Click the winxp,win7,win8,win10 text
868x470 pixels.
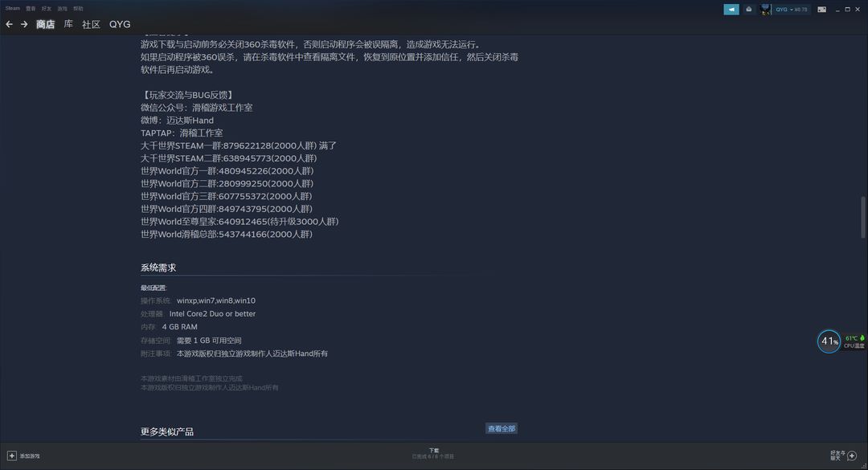pyautogui.click(x=216, y=300)
